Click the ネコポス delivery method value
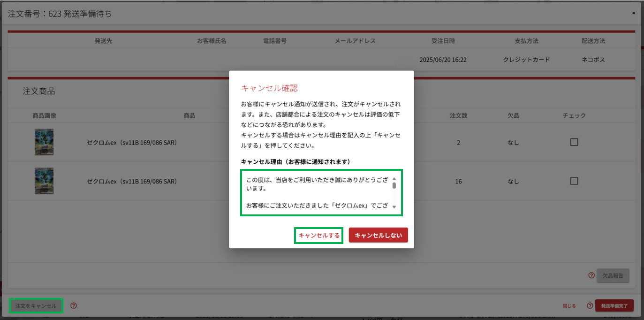 (593, 60)
